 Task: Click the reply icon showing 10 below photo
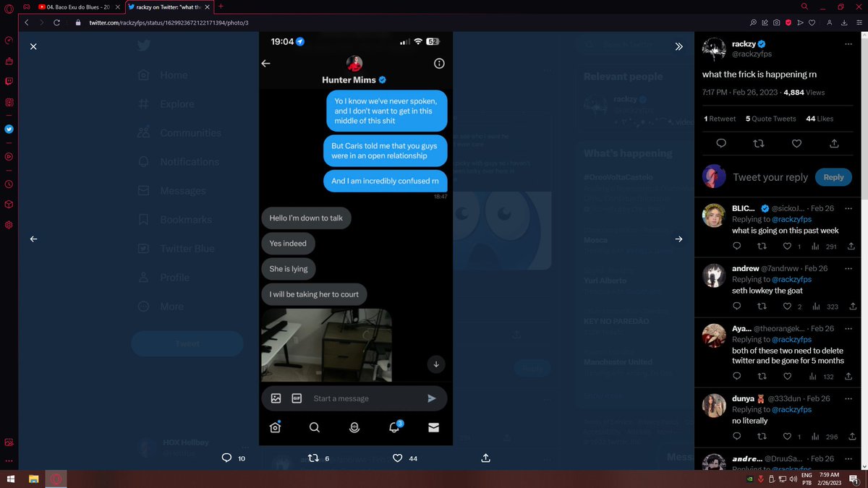[226, 458]
